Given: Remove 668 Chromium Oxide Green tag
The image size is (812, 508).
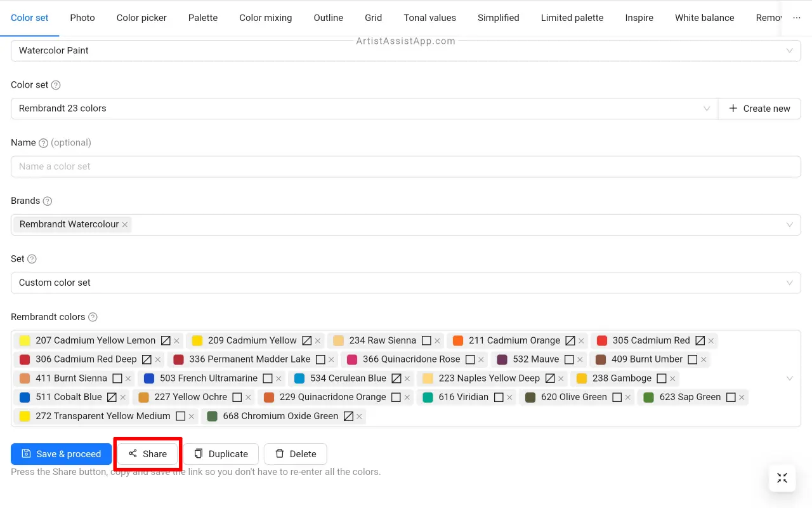Looking at the screenshot, I should [359, 417].
